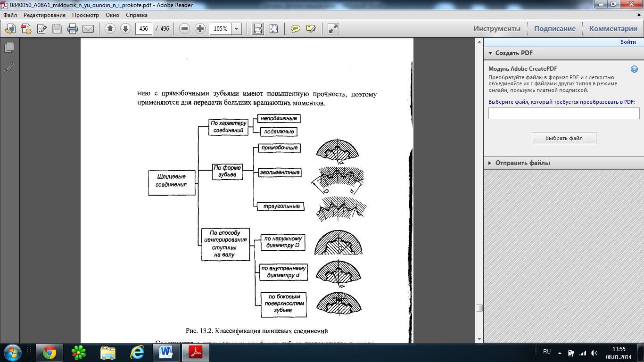Image resolution: width=644 pixels, height=362 pixels.
Task: Open the Инструменты pane
Action: tap(497, 29)
